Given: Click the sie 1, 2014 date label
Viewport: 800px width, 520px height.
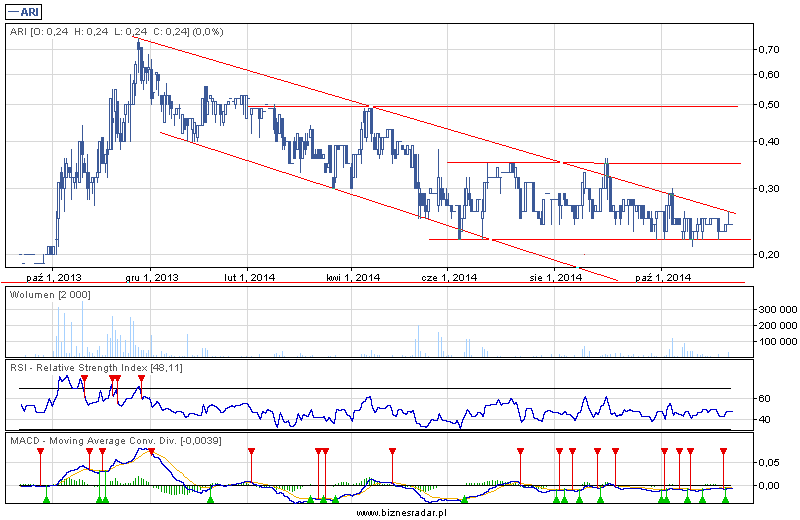Looking at the screenshot, I should click(556, 278).
